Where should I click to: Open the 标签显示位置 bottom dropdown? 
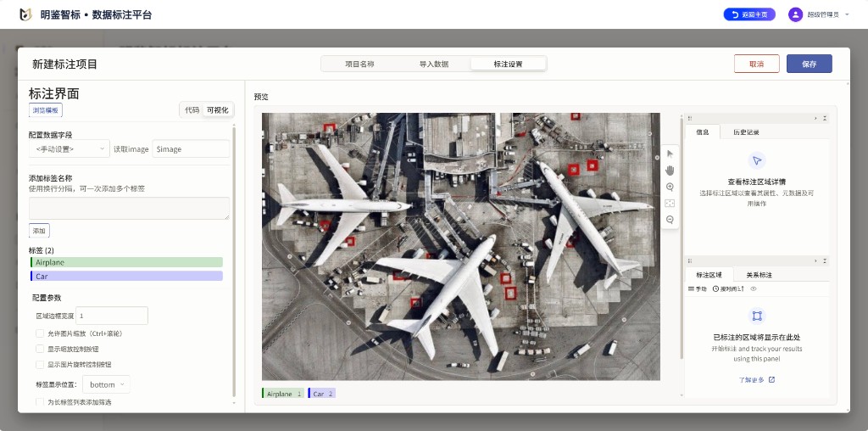click(x=106, y=384)
